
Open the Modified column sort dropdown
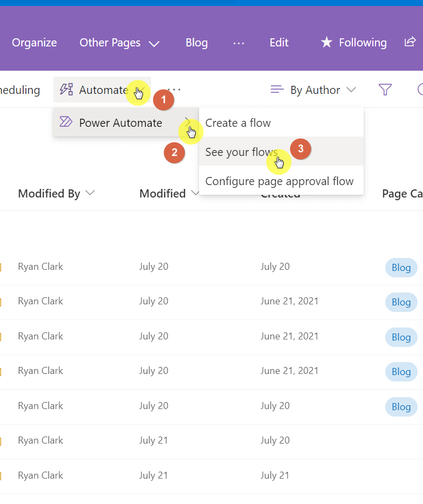(195, 193)
